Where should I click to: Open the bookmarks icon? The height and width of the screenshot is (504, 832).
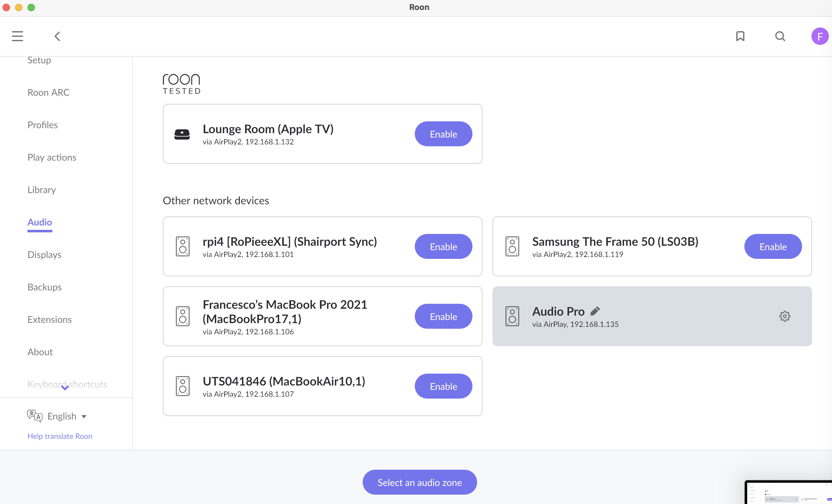[740, 36]
